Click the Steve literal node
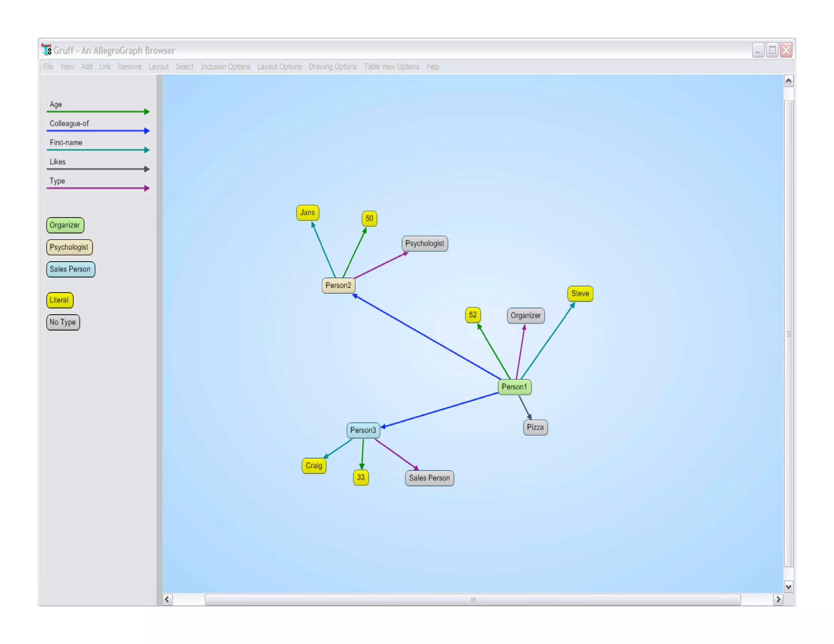This screenshot has width=834, height=644. pyautogui.click(x=579, y=294)
